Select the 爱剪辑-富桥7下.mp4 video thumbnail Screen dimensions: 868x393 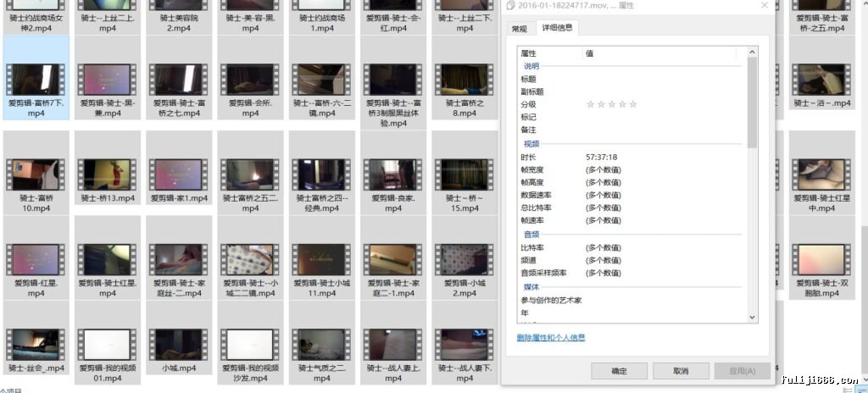click(x=36, y=79)
